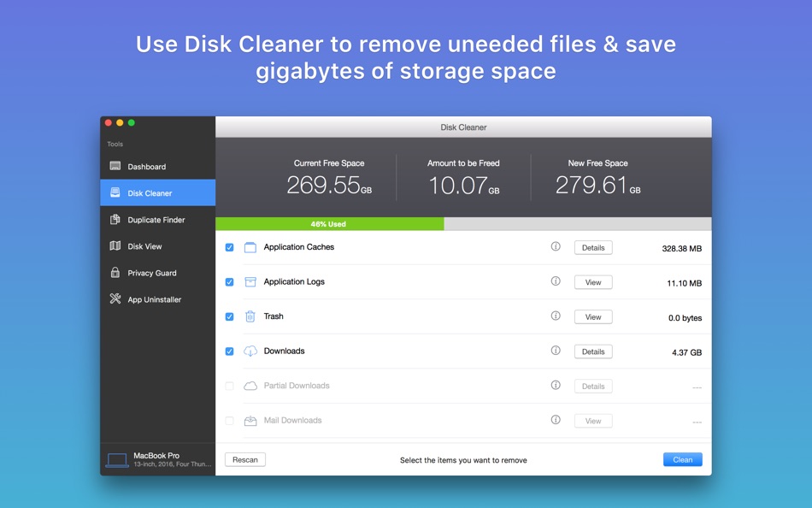Viewport: 812px width, 508px height.
Task: Uncheck the Application Caches checkbox
Action: pos(229,247)
